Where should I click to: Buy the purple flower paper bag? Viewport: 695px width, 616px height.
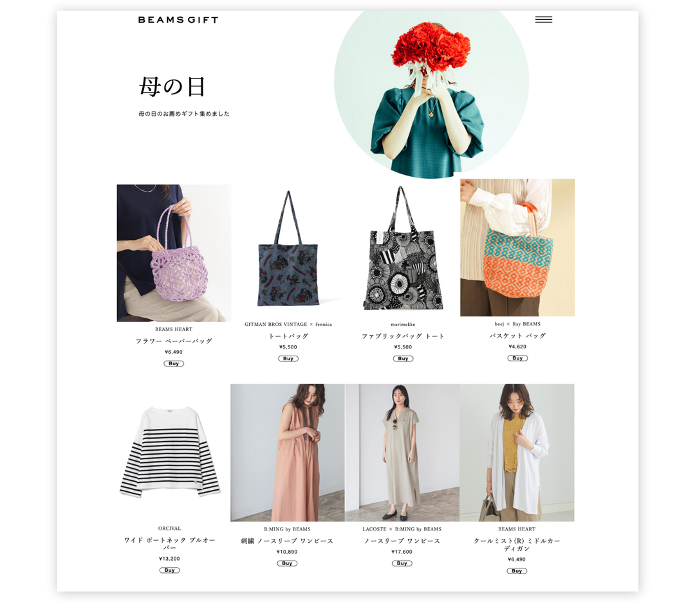click(174, 363)
